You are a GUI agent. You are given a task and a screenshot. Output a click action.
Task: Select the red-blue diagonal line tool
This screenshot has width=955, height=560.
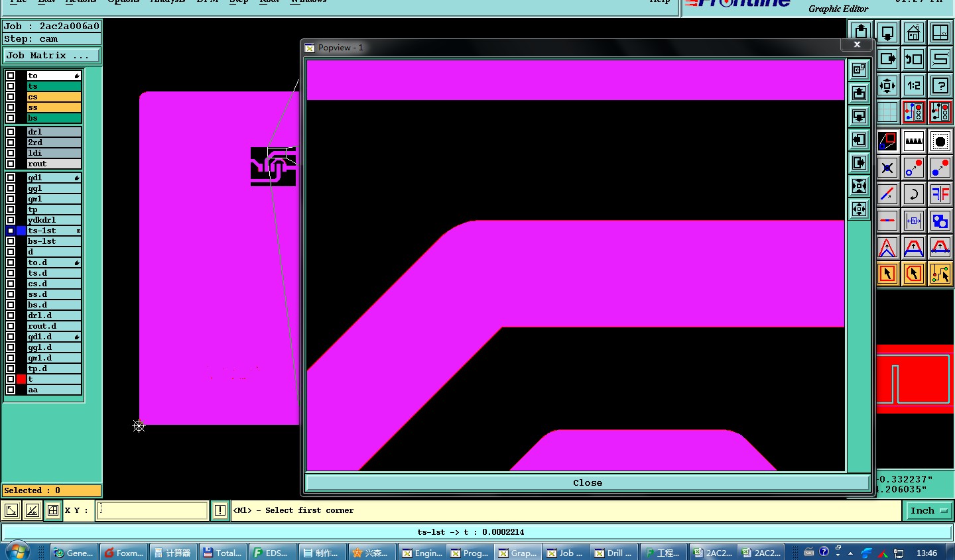[x=887, y=194]
